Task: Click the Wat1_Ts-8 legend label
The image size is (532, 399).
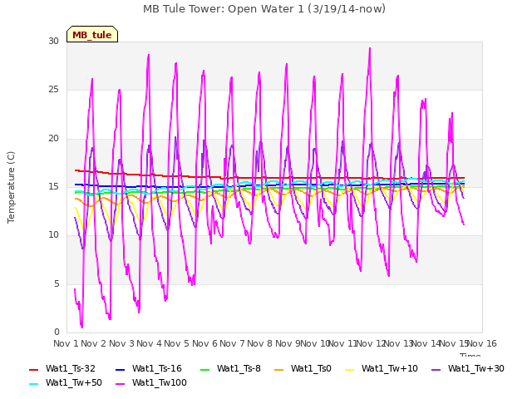Action: (x=239, y=368)
